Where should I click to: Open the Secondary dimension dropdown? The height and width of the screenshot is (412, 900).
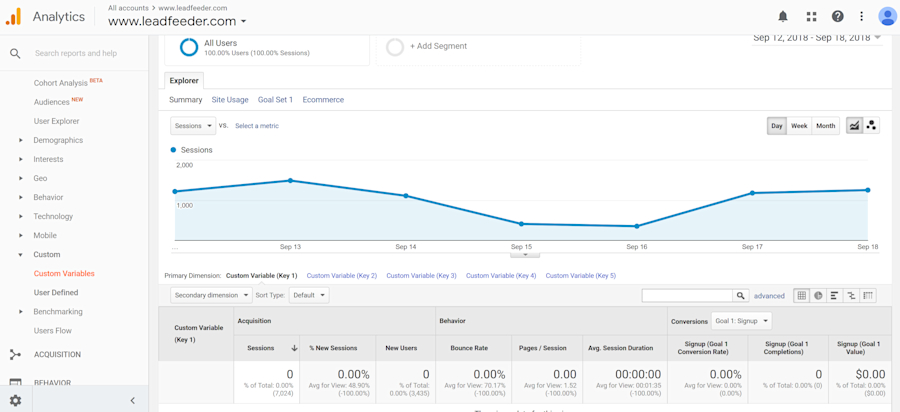pyautogui.click(x=211, y=296)
